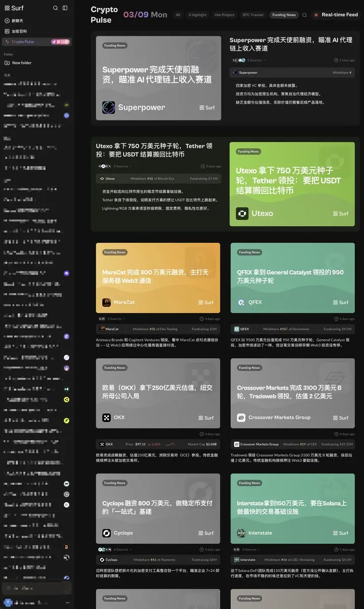This screenshot has height=609, width=364.
Task: Click the QFEX logo on green card
Action: click(241, 302)
